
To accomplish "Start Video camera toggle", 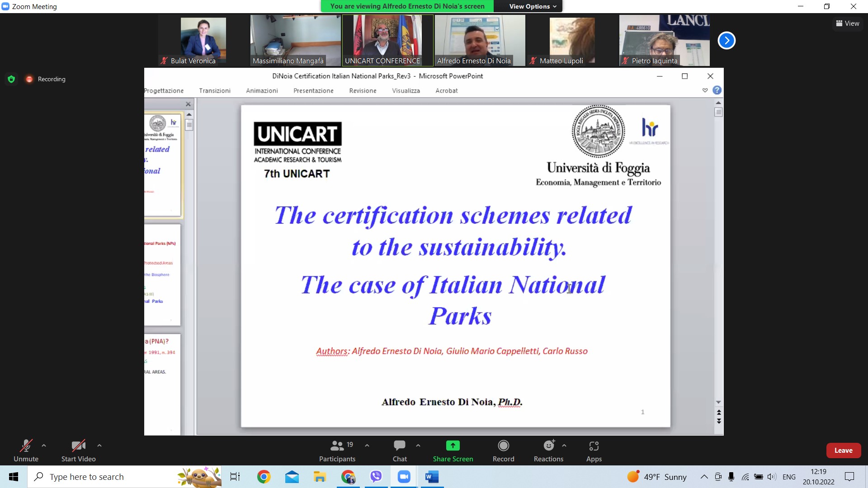I will [78, 451].
